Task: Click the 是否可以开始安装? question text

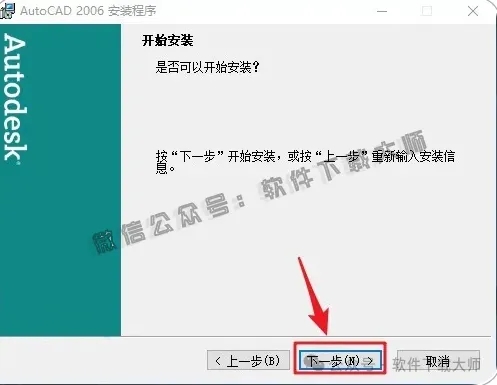Action: tap(207, 67)
